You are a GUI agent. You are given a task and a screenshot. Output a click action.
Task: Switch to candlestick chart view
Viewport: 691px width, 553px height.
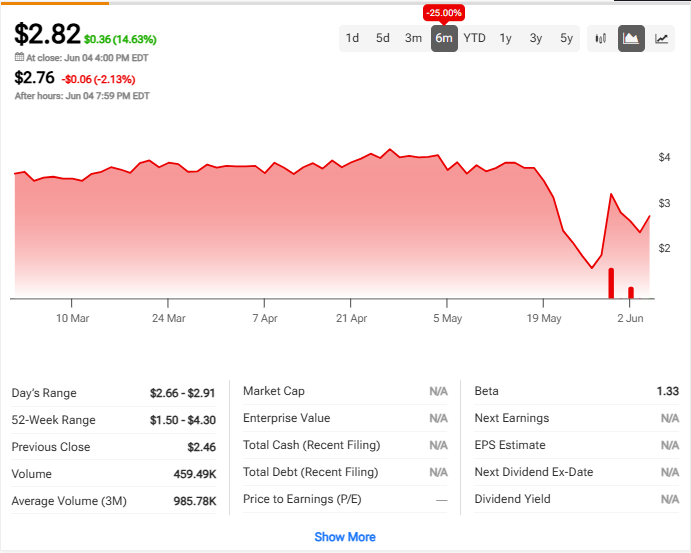point(601,38)
